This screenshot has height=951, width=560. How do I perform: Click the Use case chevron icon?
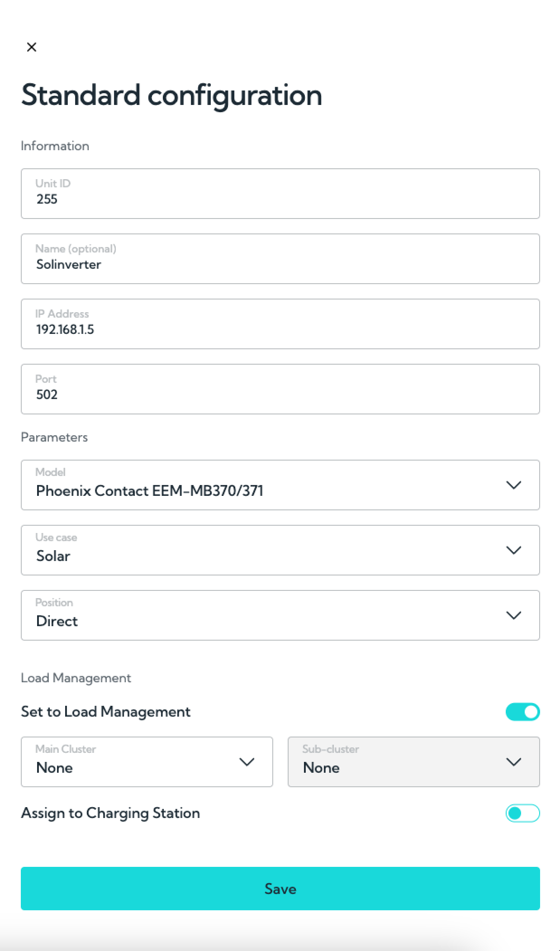tap(513, 550)
